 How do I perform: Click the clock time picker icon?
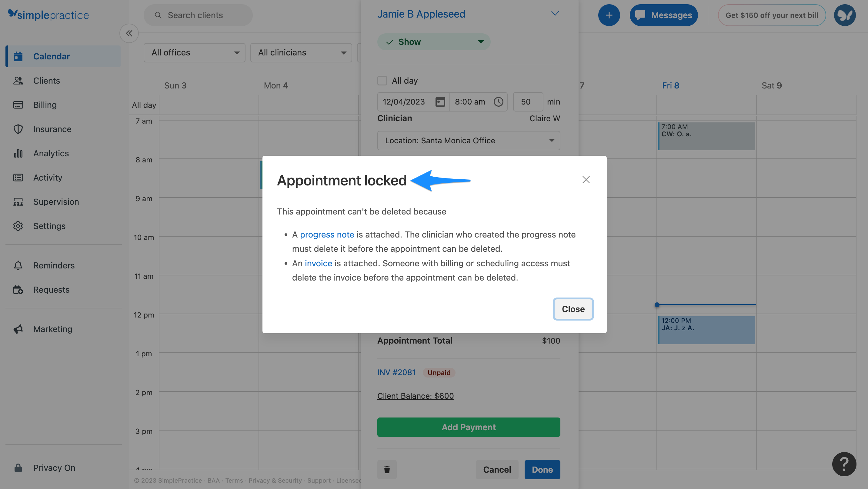[498, 102]
